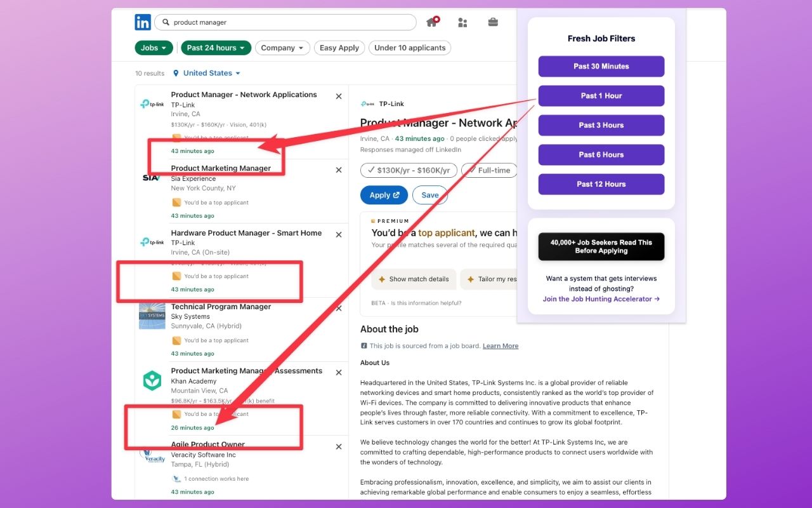Click the 'Fresh Job Filters' panel title
812x508 pixels.
pos(601,39)
